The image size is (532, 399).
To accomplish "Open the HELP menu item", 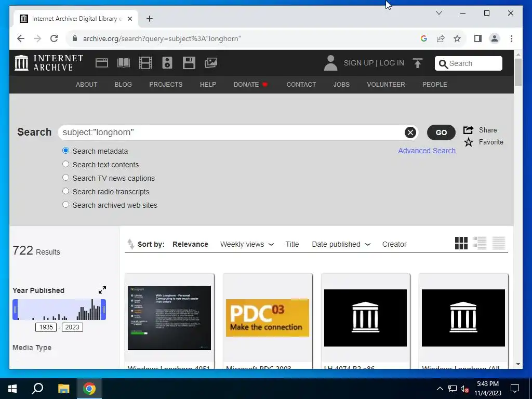I will pos(208,85).
